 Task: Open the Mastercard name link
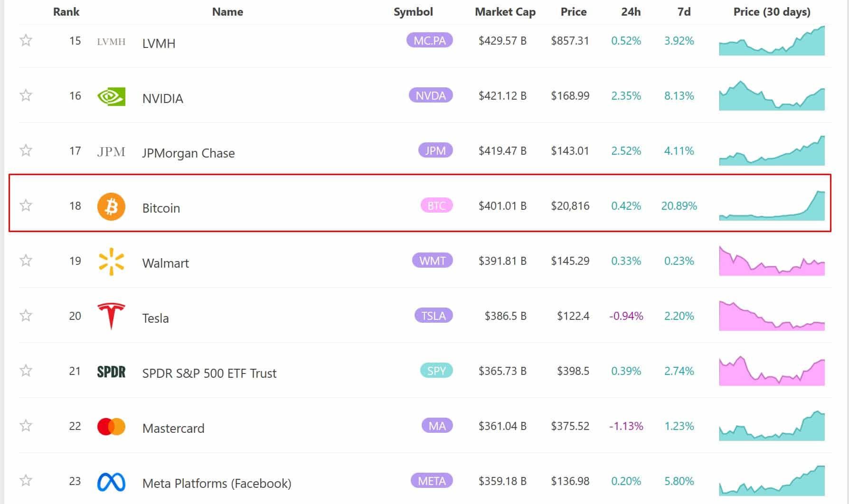click(x=173, y=428)
